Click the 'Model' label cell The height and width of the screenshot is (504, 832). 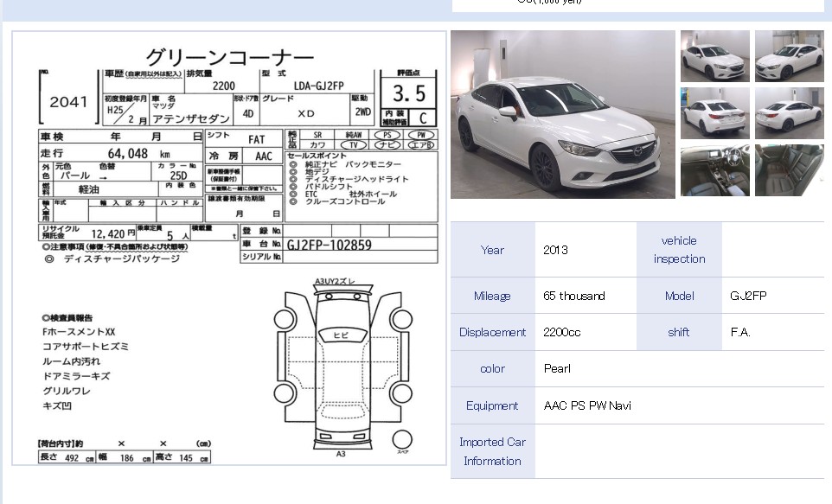(x=679, y=296)
